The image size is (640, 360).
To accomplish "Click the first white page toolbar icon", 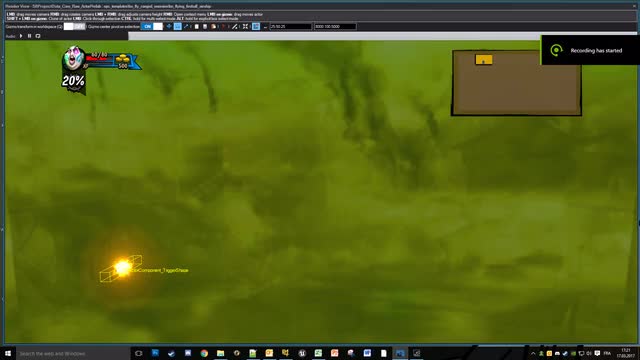I will pos(197,27).
